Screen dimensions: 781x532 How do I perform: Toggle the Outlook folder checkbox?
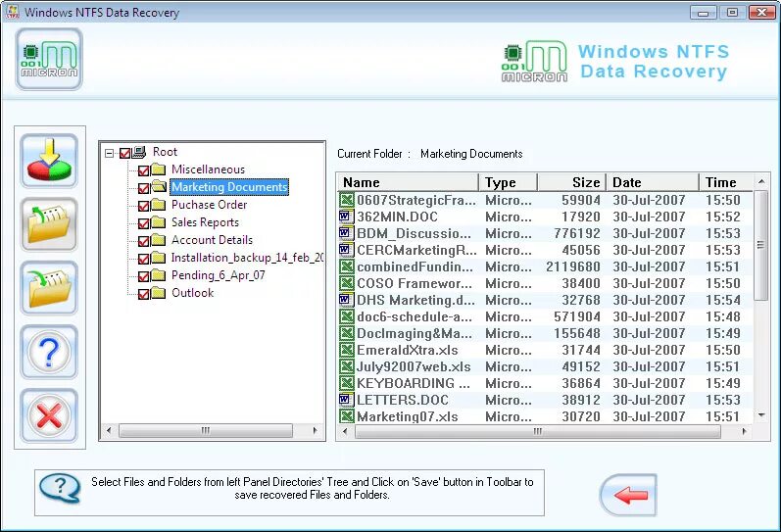point(143,294)
